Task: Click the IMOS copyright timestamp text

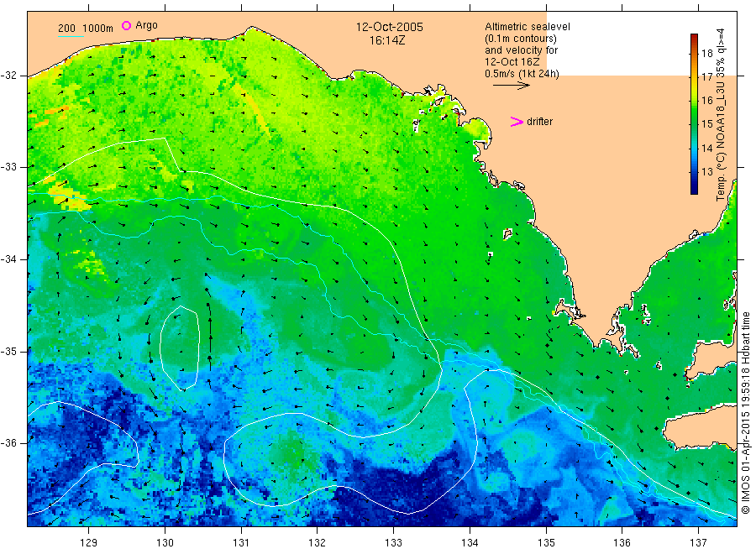Action: 746,413
